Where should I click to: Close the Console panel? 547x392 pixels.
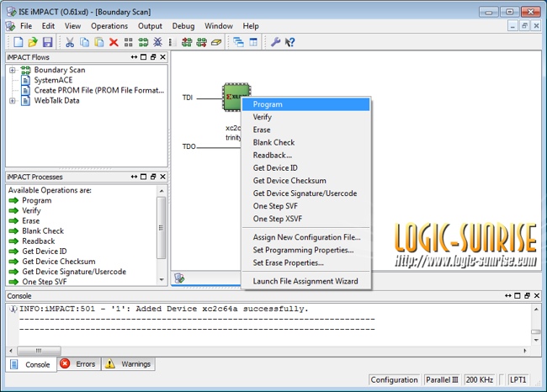click(537, 296)
